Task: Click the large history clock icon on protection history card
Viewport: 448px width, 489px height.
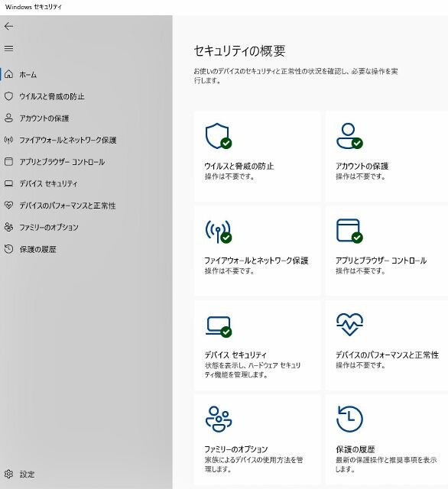Action: [x=349, y=419]
